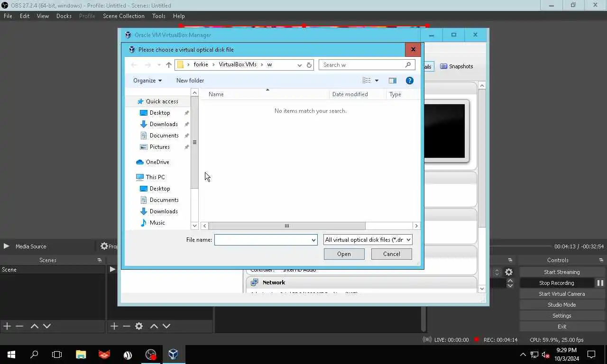
Task: Click Stop Recording in OBS
Action: (x=556, y=283)
